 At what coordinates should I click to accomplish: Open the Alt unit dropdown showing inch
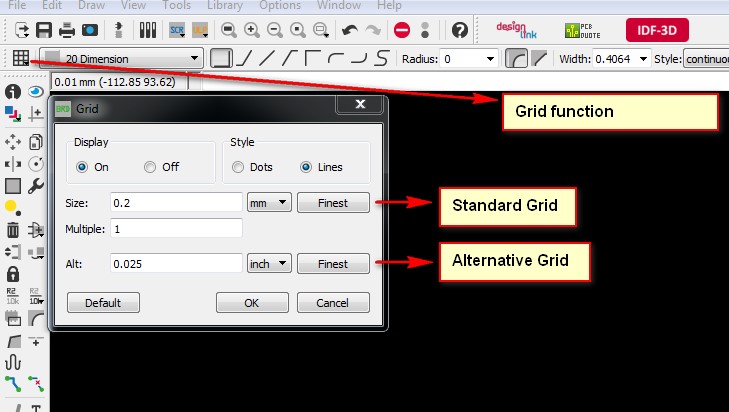pos(269,264)
